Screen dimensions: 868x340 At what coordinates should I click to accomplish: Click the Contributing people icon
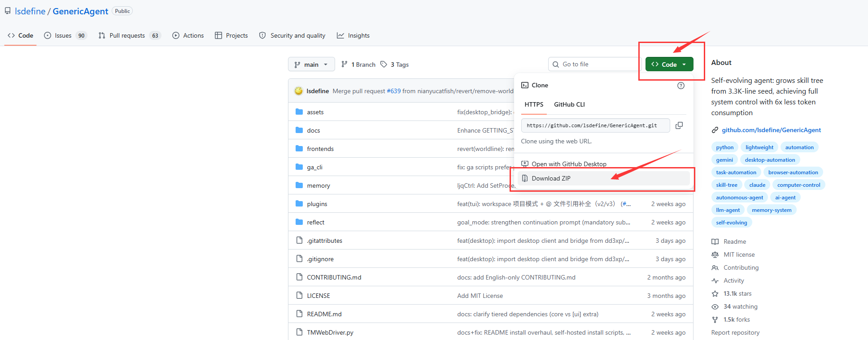[715, 267]
